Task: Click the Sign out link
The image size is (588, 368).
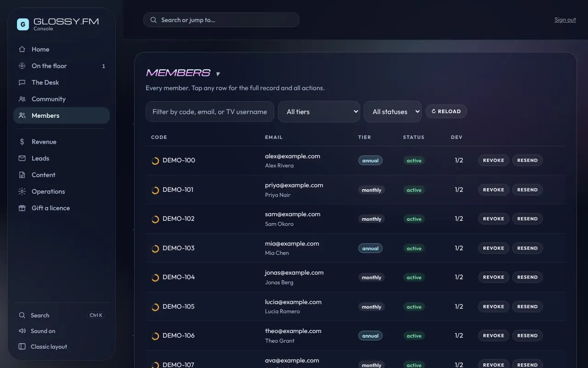Action: (x=565, y=20)
